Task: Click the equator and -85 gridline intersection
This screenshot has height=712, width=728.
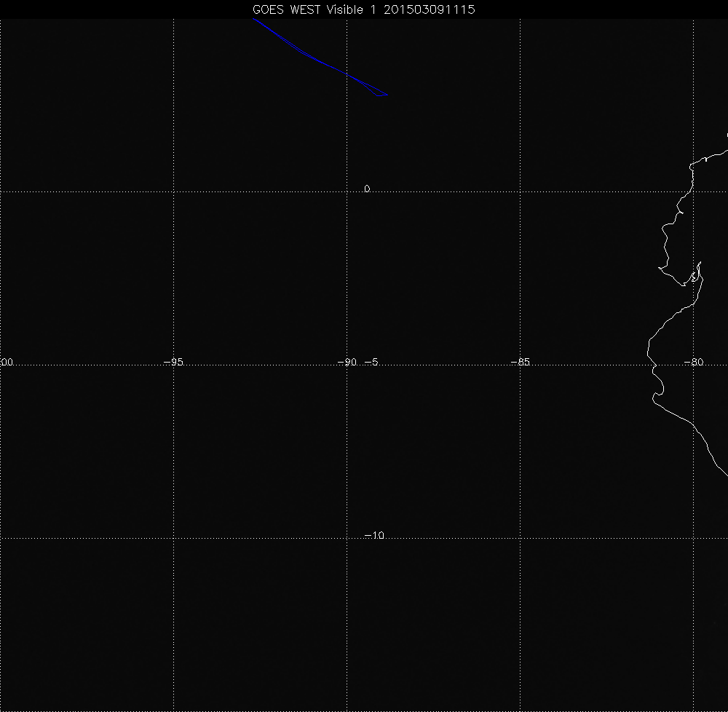Action: (x=520, y=191)
